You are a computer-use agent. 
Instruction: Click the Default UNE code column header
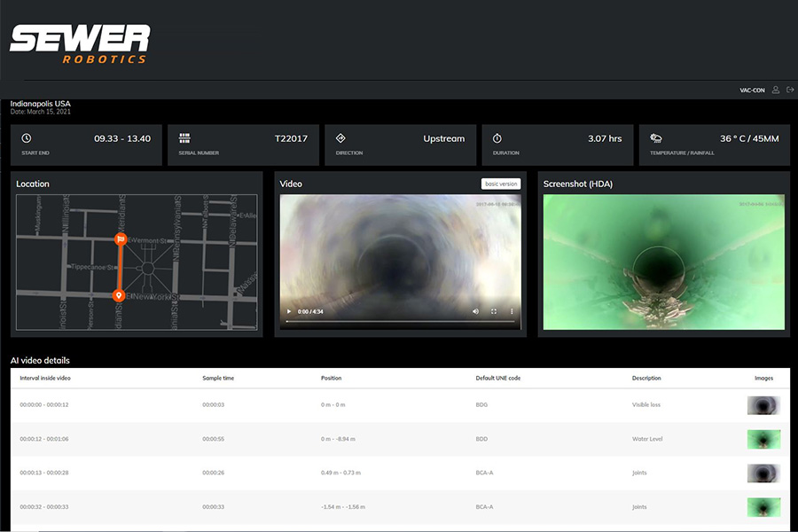(x=497, y=378)
